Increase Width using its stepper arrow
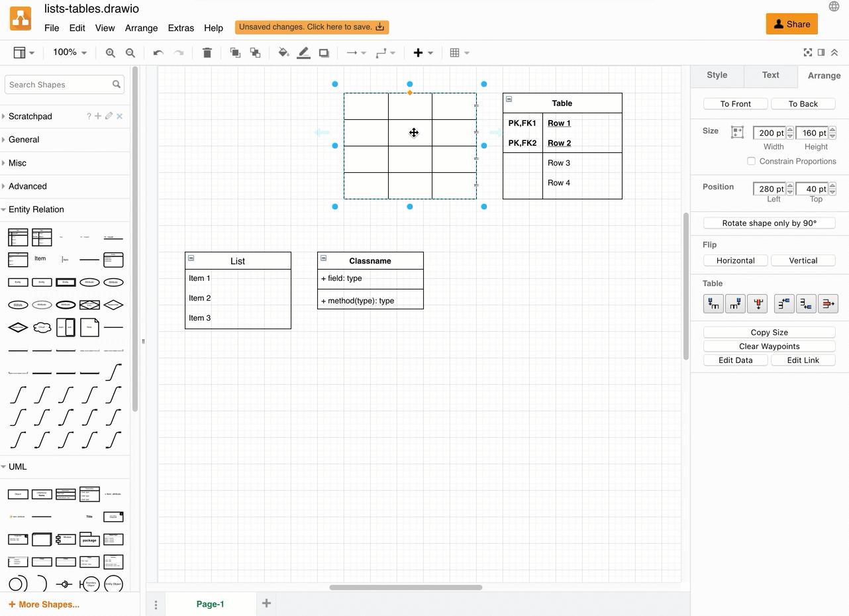849x616 pixels. (790, 130)
